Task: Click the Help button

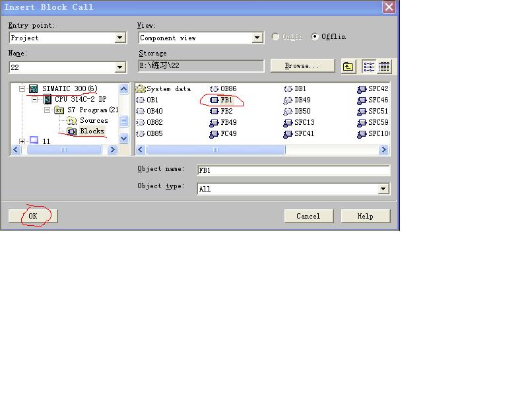Action: coord(366,216)
